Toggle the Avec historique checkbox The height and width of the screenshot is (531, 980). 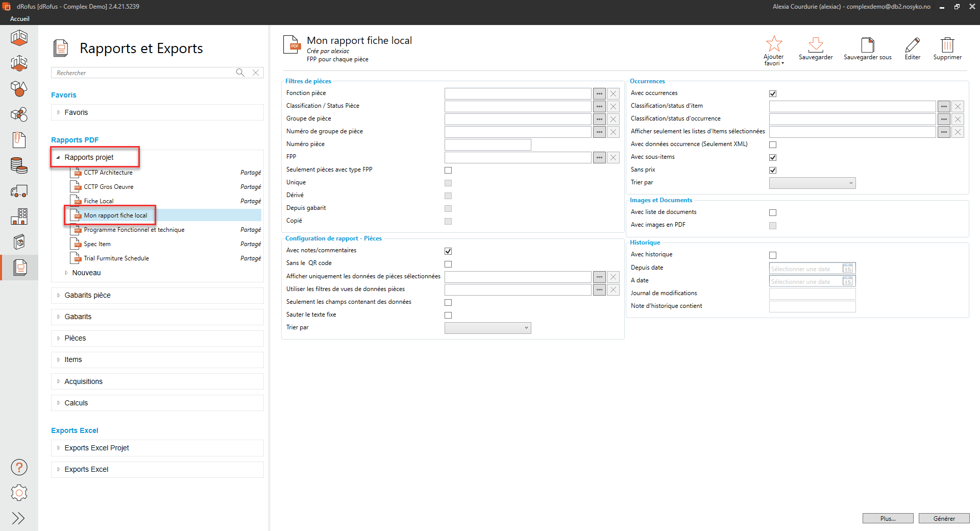[773, 255]
